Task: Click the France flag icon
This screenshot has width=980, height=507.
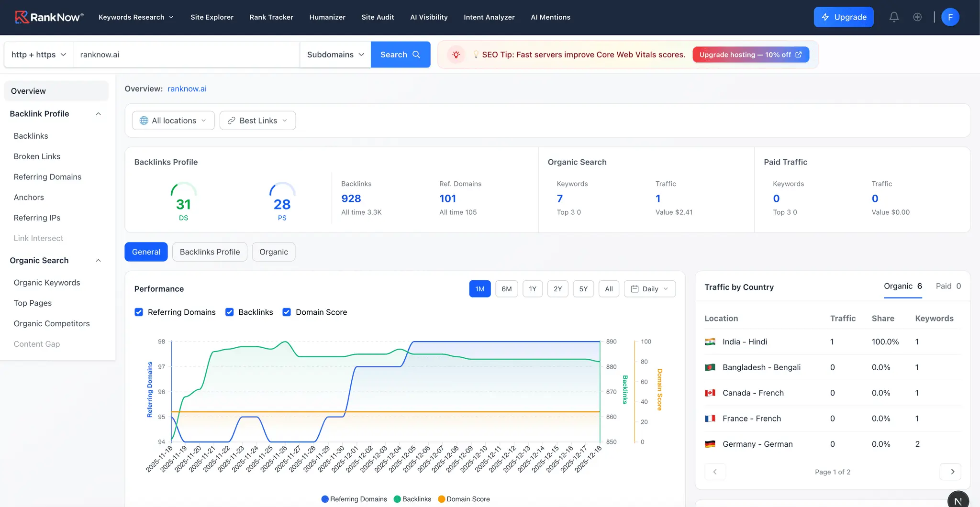Action: pos(710,419)
